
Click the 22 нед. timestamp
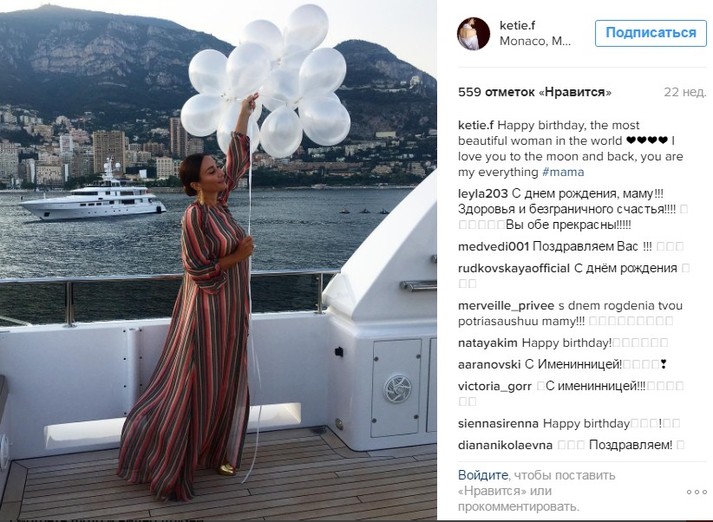click(x=685, y=92)
